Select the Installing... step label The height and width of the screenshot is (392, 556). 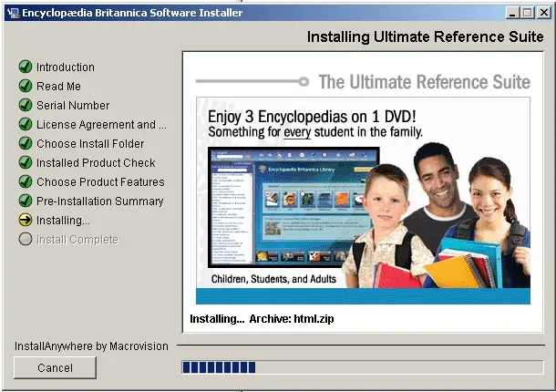click(63, 221)
